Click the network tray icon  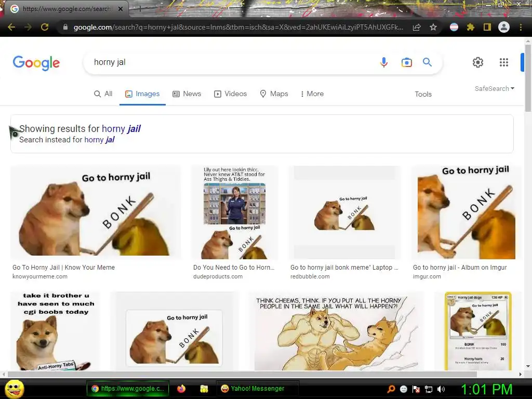point(429,389)
